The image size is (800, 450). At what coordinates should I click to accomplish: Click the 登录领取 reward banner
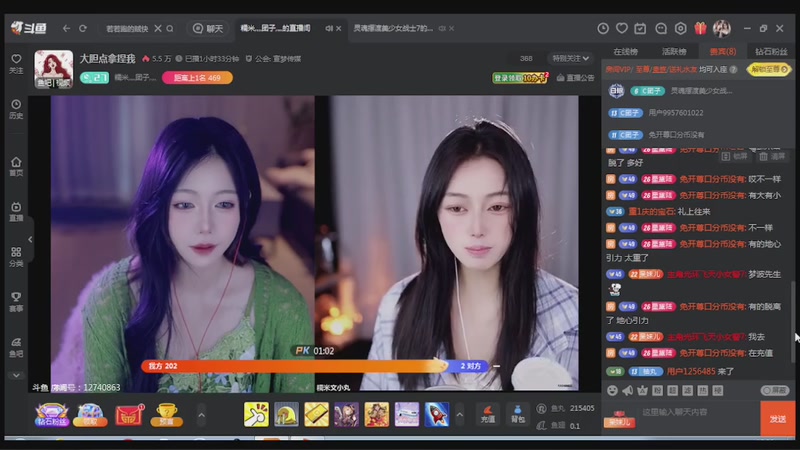(x=520, y=78)
